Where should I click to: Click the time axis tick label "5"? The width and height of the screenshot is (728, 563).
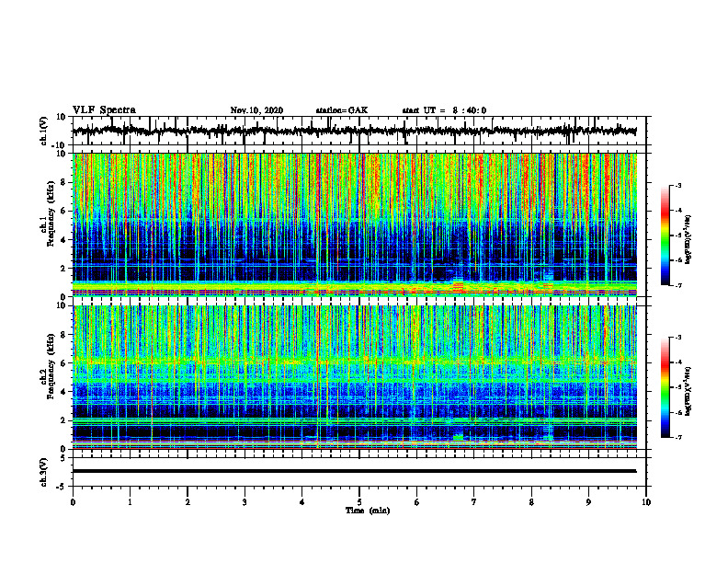pyautogui.click(x=359, y=502)
